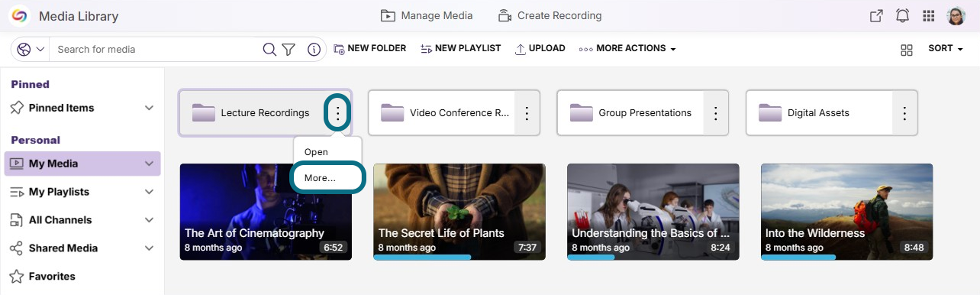
Task: Click the pin icon beside Pinned Items
Action: (16, 108)
